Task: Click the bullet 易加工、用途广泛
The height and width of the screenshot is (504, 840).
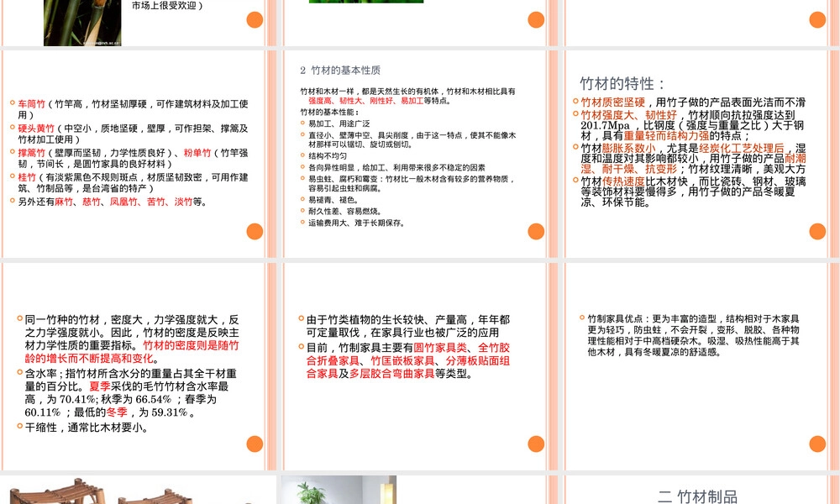Action: click(x=339, y=123)
